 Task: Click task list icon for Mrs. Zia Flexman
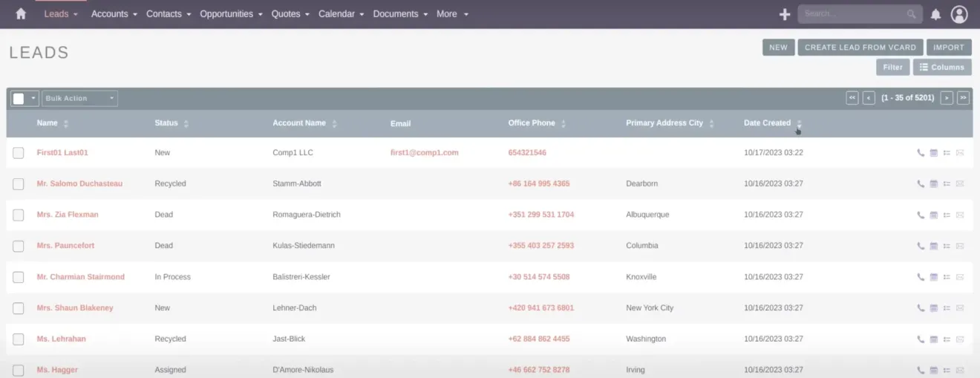pyautogui.click(x=947, y=215)
